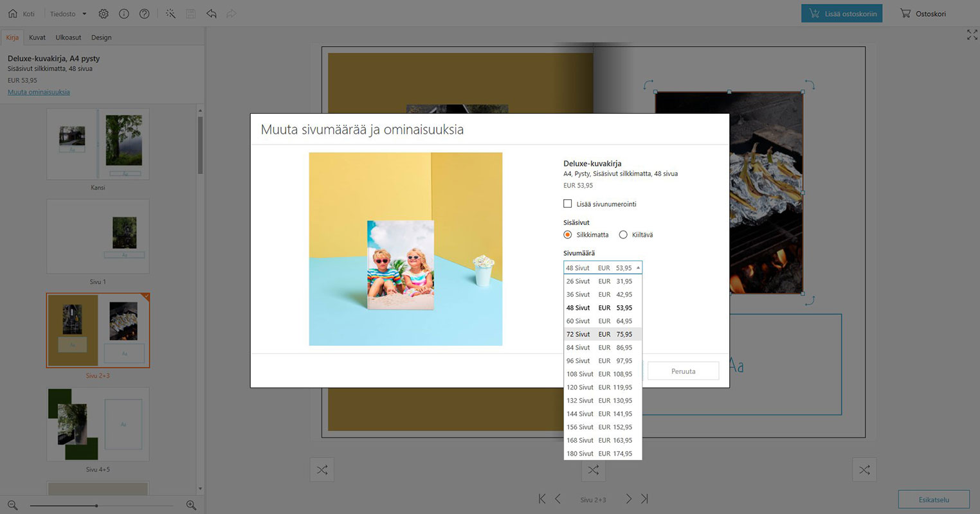This screenshot has width=980, height=514.
Task: Switch to the Kuvat tab
Action: coord(37,37)
